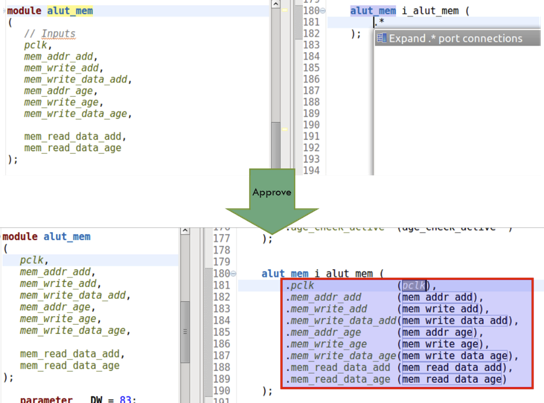Click the Inputs comment word
The height and width of the screenshot is (403, 544).
pyautogui.click(x=58, y=34)
